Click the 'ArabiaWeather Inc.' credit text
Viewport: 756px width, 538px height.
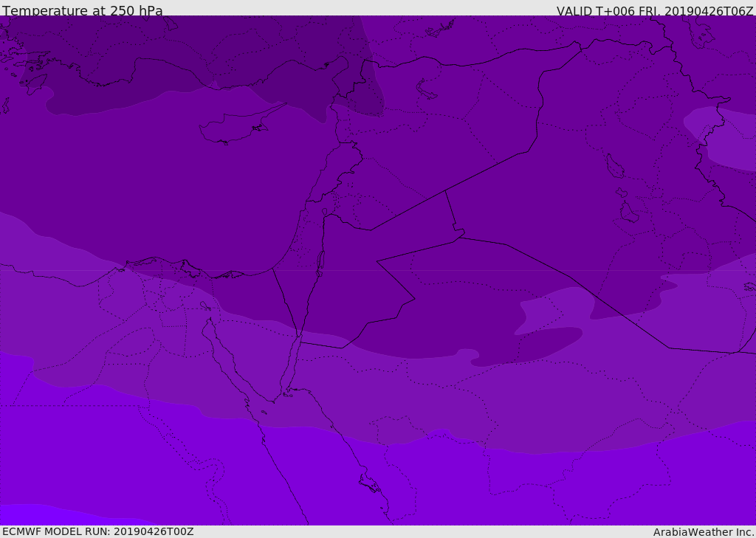click(x=703, y=532)
